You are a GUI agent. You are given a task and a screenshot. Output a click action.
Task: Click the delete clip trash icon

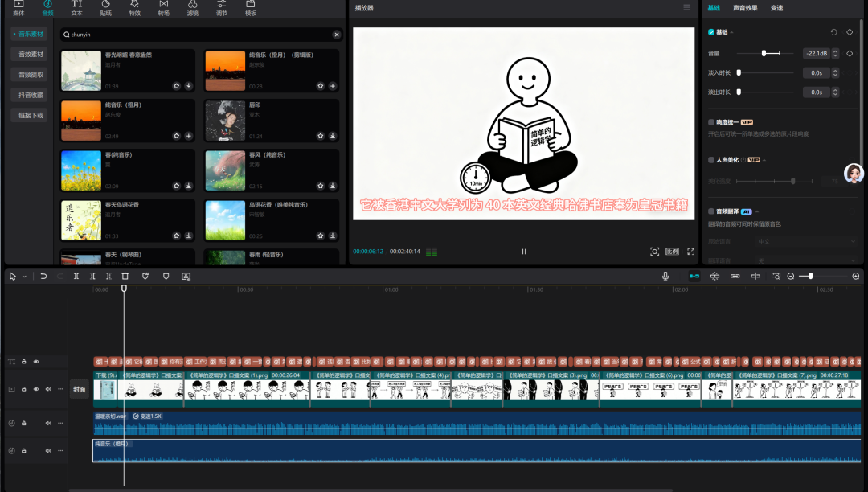click(x=125, y=276)
